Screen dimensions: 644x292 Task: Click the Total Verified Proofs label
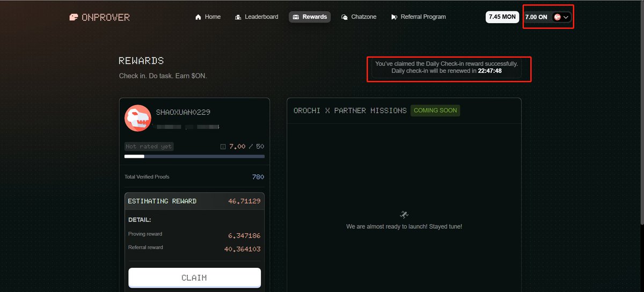147,177
